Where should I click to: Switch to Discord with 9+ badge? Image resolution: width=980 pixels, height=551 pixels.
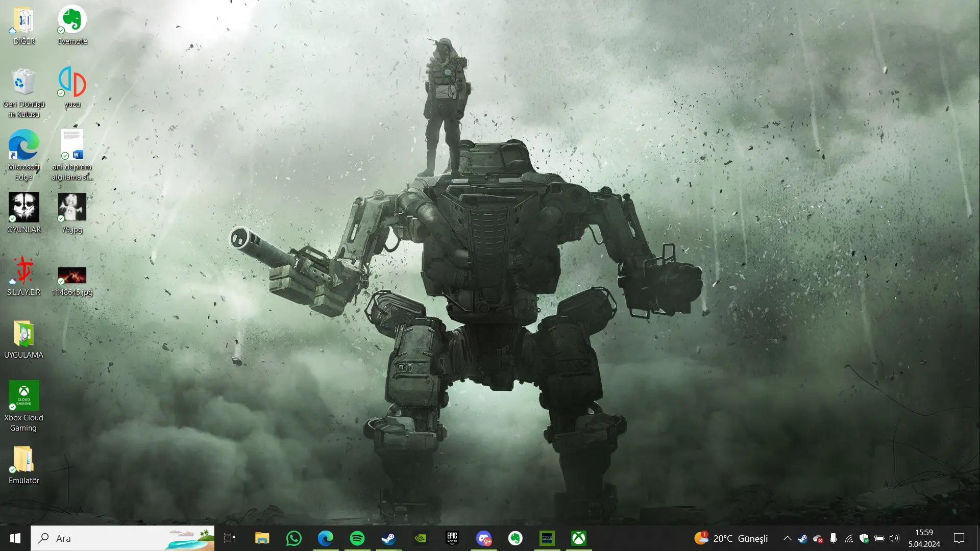pyautogui.click(x=484, y=538)
